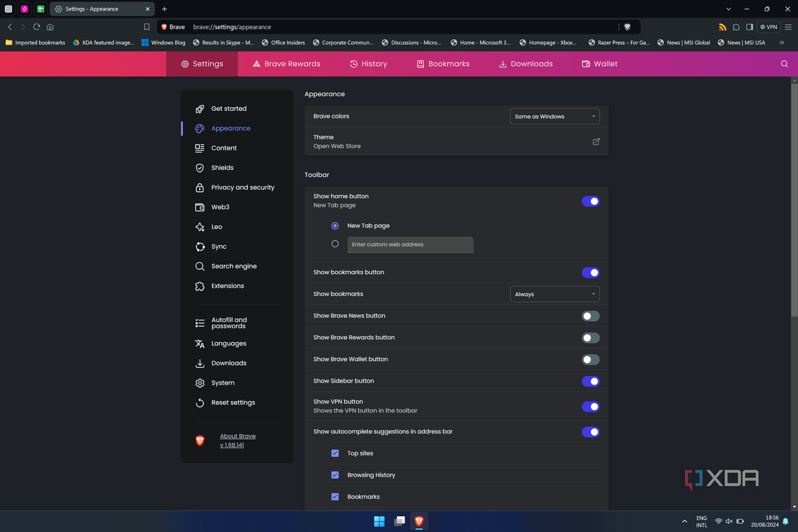This screenshot has width=798, height=532.
Task: Click the RSS feed icon in toolbar
Action: (x=722, y=27)
